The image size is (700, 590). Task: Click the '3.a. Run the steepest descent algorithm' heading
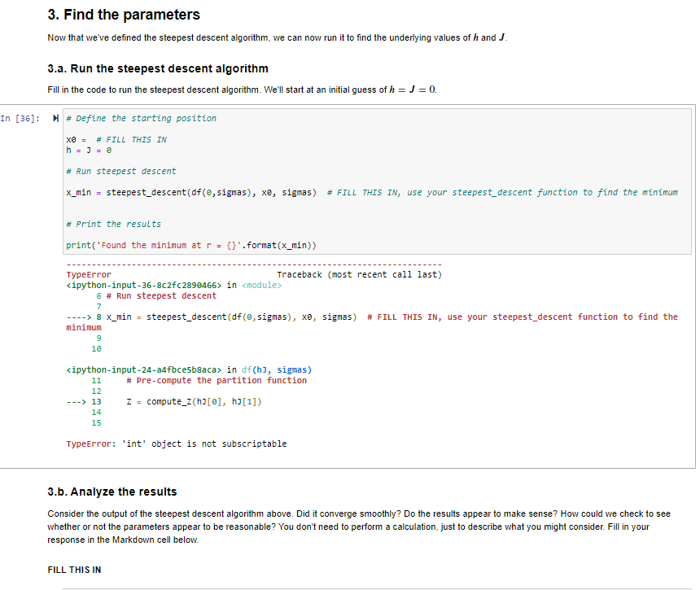[158, 68]
